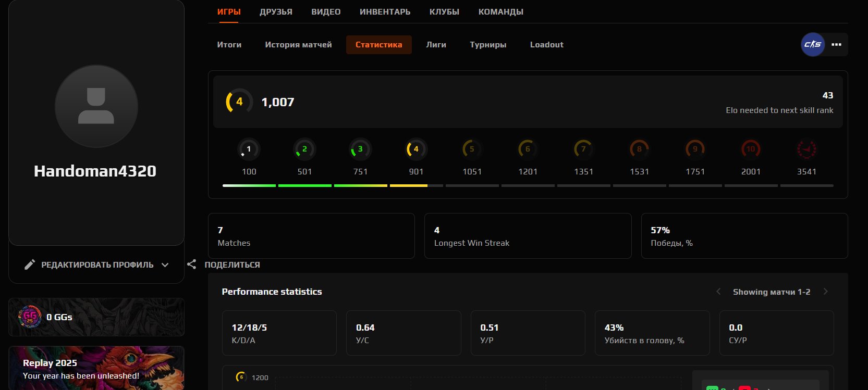Open the ИНВЕНТАРЬ top tab
This screenshot has height=390, width=868.
click(x=385, y=11)
